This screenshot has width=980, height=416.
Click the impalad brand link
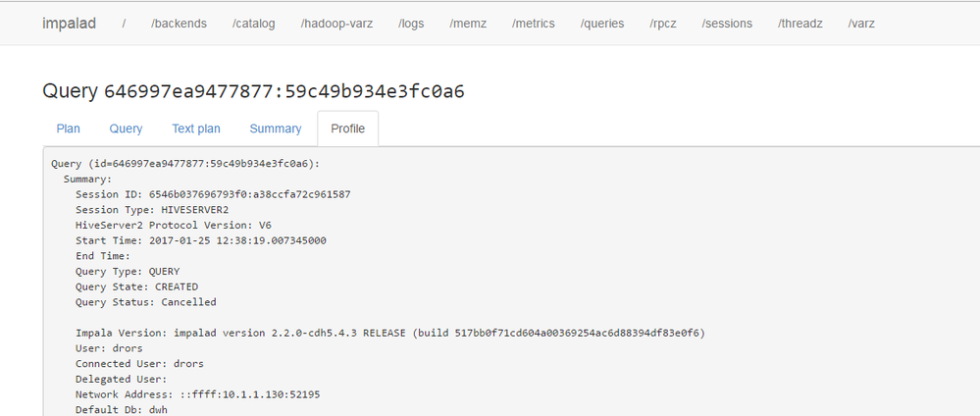[69, 24]
